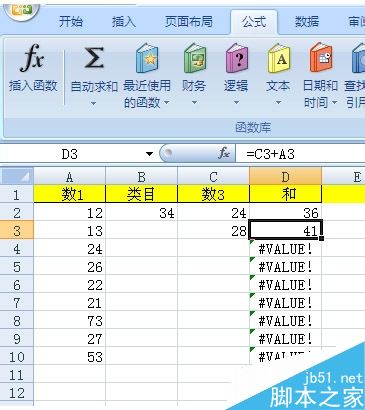Select row 4 header
This screenshot has width=365, height=410.
17,248
